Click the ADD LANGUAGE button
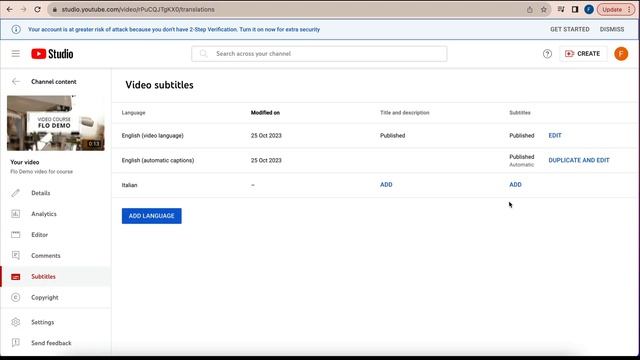 (151, 216)
